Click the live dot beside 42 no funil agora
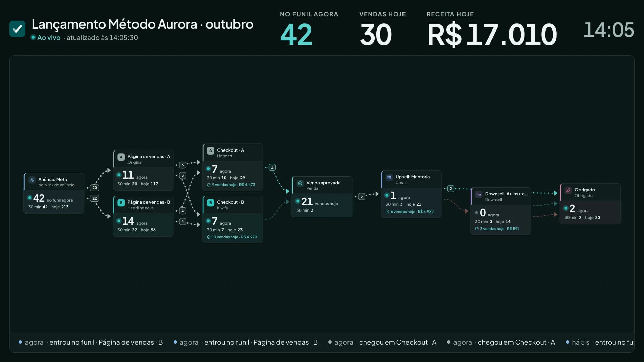 [x=30, y=198]
